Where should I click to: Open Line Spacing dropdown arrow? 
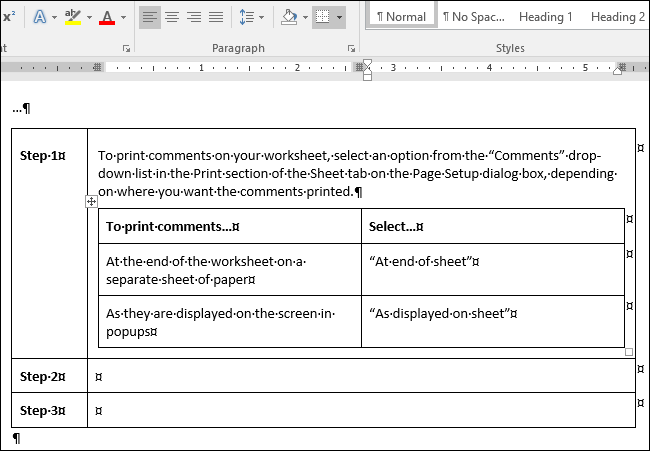[261, 17]
